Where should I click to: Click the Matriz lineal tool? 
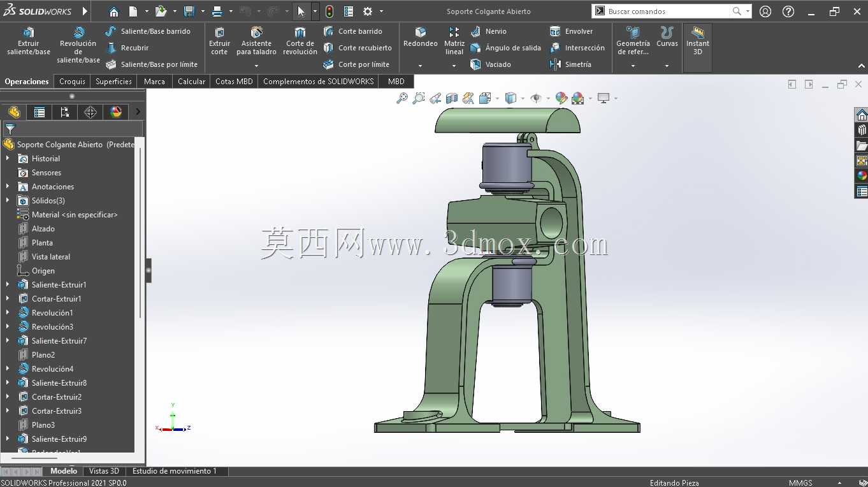click(x=454, y=41)
